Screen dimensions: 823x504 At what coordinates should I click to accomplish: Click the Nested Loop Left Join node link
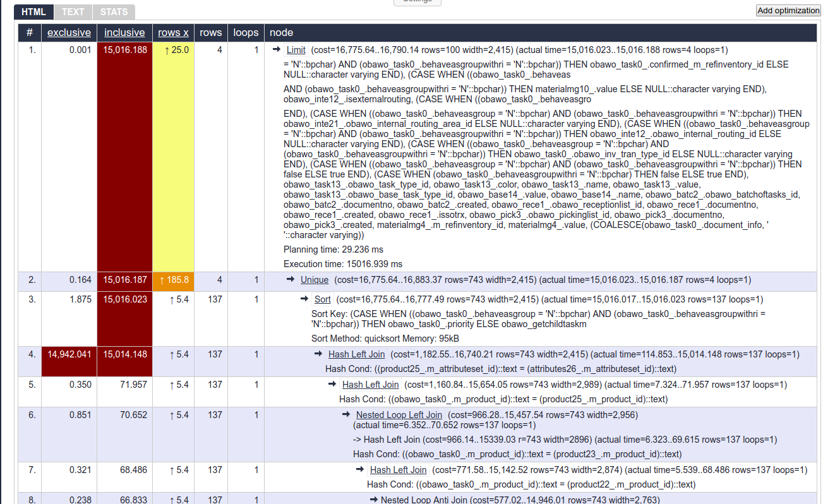pos(399,415)
